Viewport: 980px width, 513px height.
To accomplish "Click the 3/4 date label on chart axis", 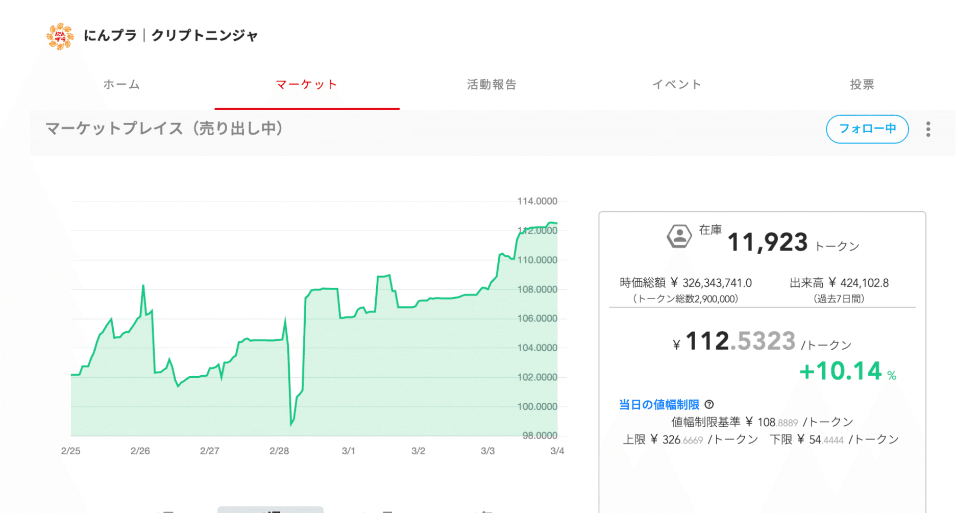I will pyautogui.click(x=556, y=451).
